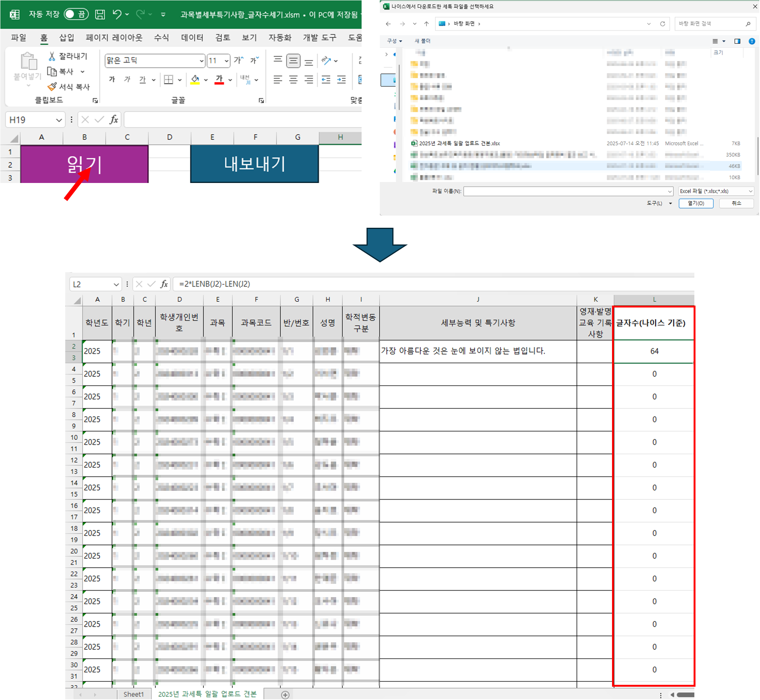Toggle bold (가) formatting button
This screenshot has height=700, width=760.
click(x=112, y=79)
